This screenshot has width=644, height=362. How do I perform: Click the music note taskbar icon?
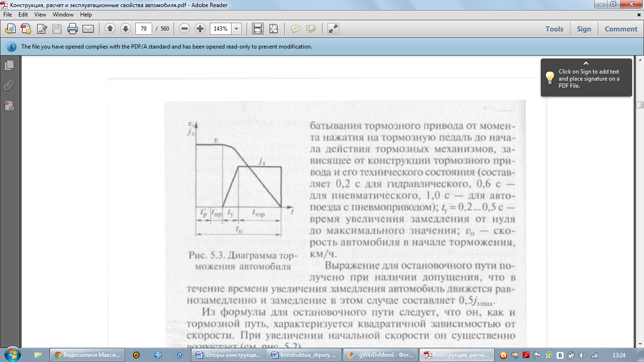coord(180,355)
